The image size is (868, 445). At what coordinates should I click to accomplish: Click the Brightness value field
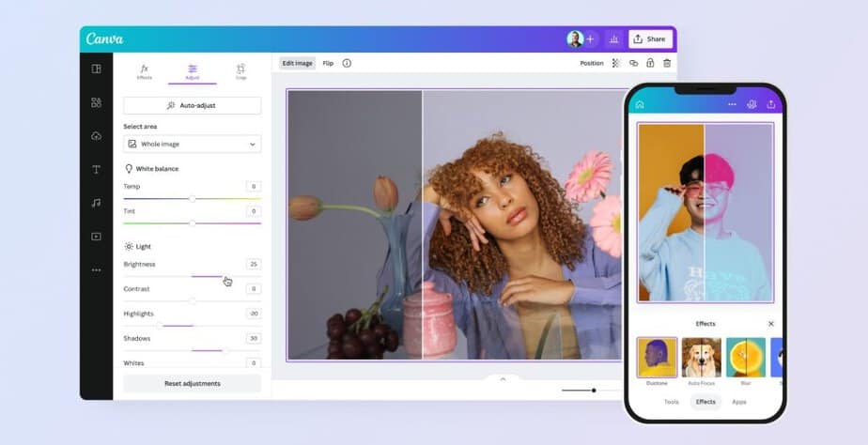pyautogui.click(x=254, y=264)
